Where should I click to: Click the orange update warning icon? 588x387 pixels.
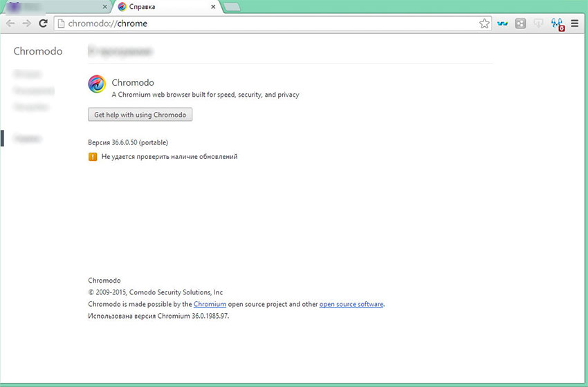(93, 157)
